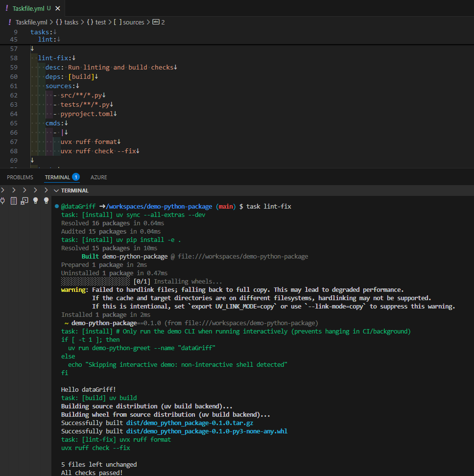The image size is (474, 476).
Task: Click the 'cmds:' key on line 65
Action: coord(55,123)
